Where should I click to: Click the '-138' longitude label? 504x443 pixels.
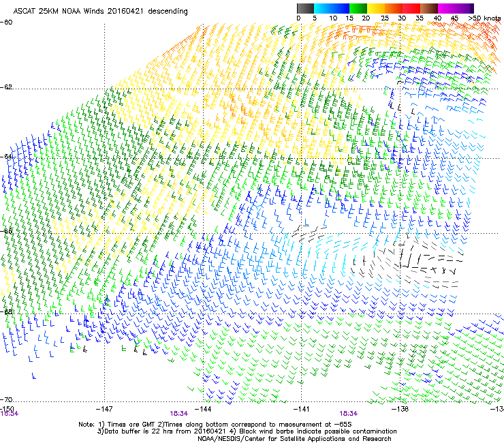[400, 409]
